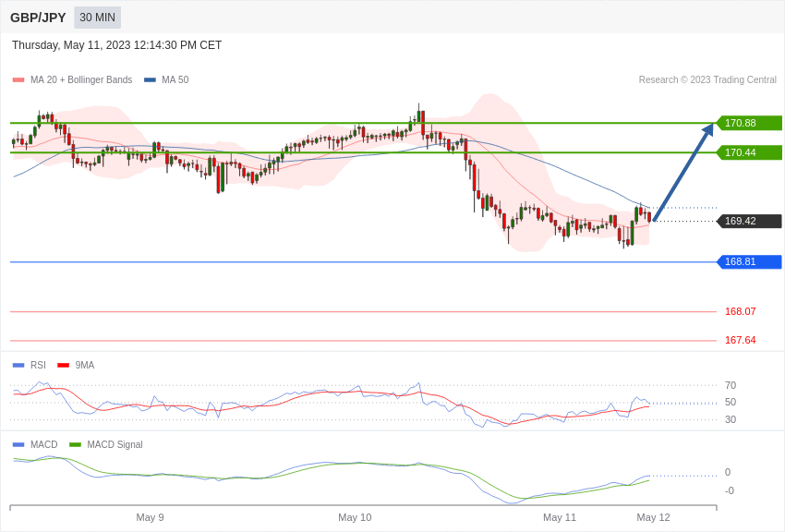
Task: Click the Research © 2023 Trading Central credit
Action: click(707, 79)
